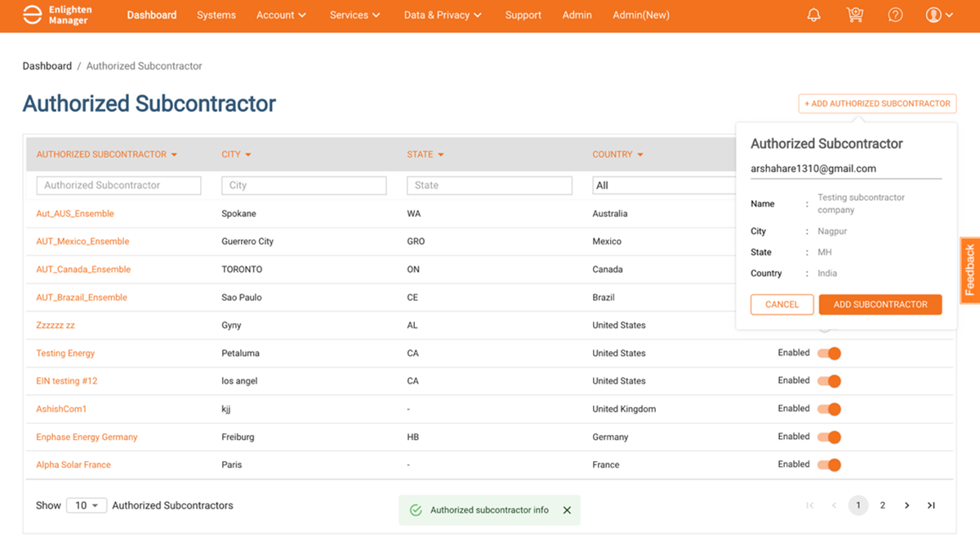Open the AUT_Mexico_Ensemble link
Screen dimensions: 980x541
(82, 242)
